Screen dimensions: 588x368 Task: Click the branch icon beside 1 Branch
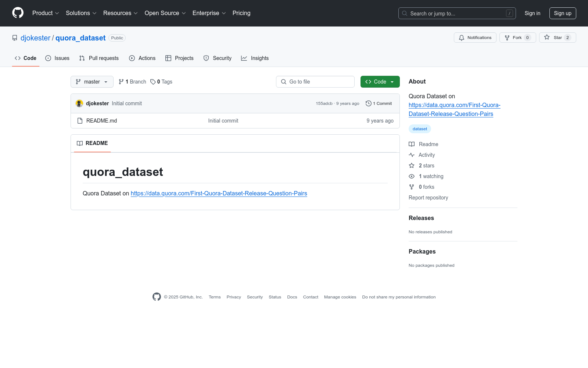point(121,82)
